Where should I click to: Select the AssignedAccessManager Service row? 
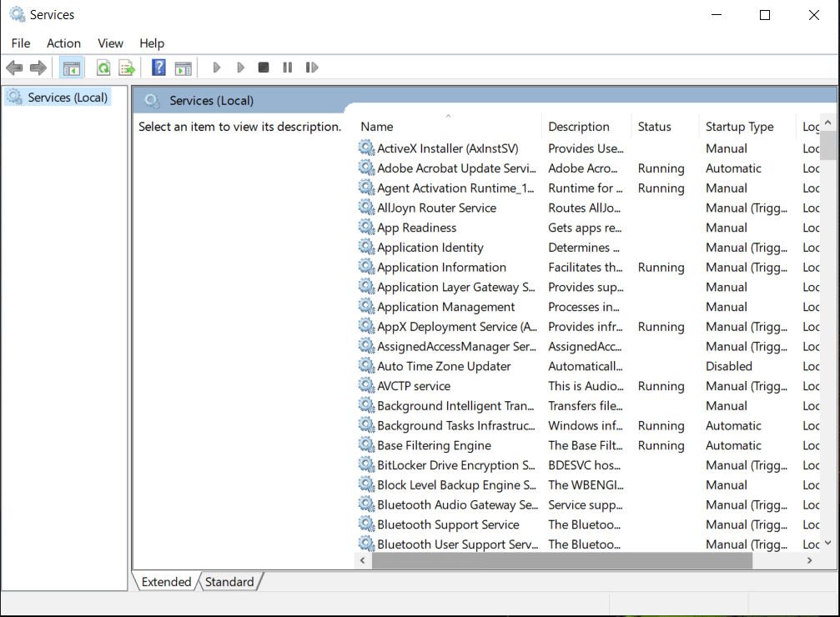tap(588, 347)
